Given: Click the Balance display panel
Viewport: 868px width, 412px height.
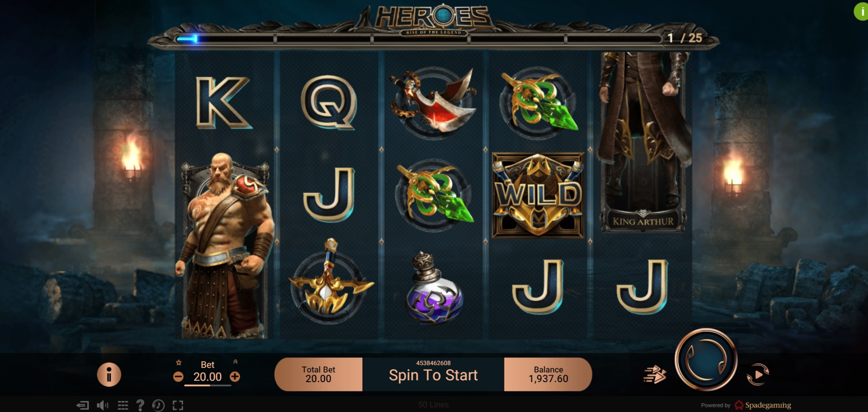Looking at the screenshot, I should click(548, 374).
